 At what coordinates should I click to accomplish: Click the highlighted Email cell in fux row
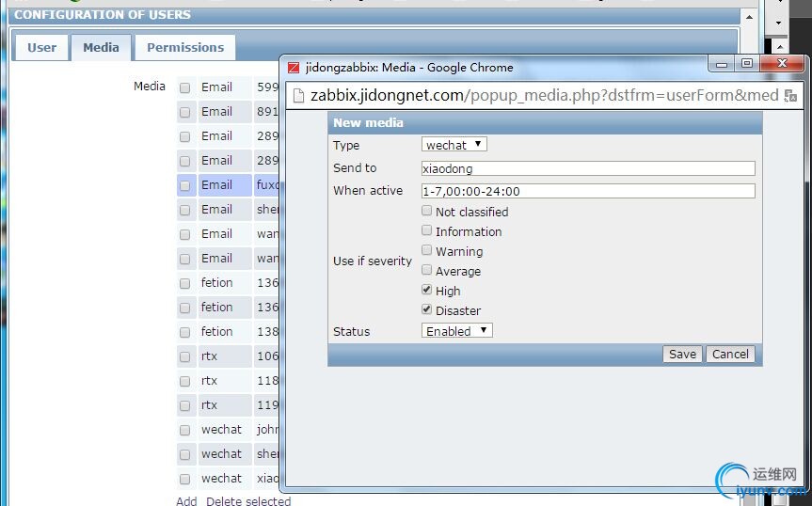click(225, 185)
